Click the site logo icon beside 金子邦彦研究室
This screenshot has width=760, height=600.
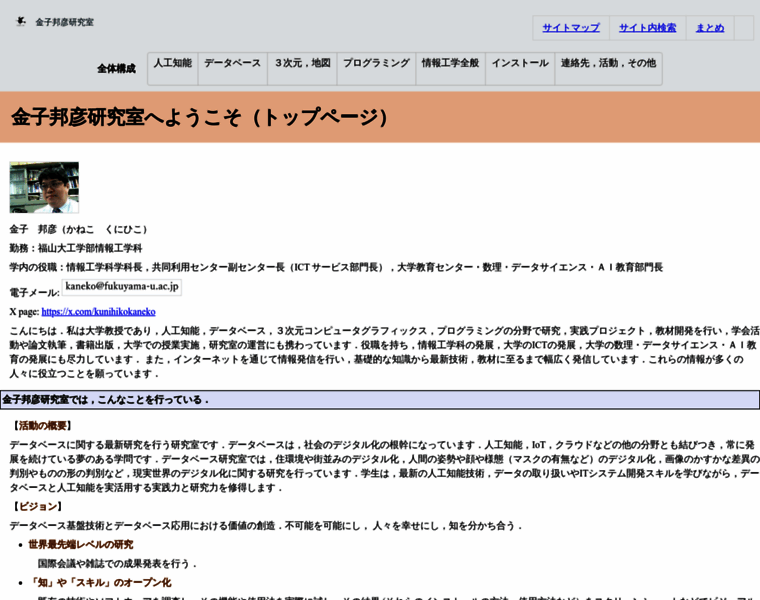tap(21, 22)
